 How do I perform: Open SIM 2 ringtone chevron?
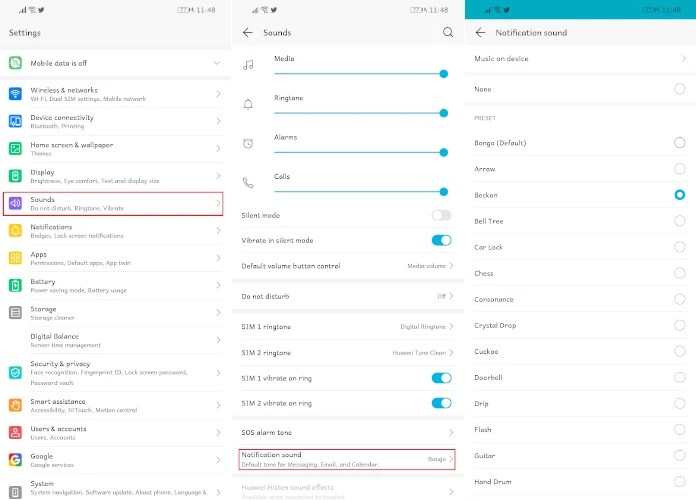(x=451, y=353)
